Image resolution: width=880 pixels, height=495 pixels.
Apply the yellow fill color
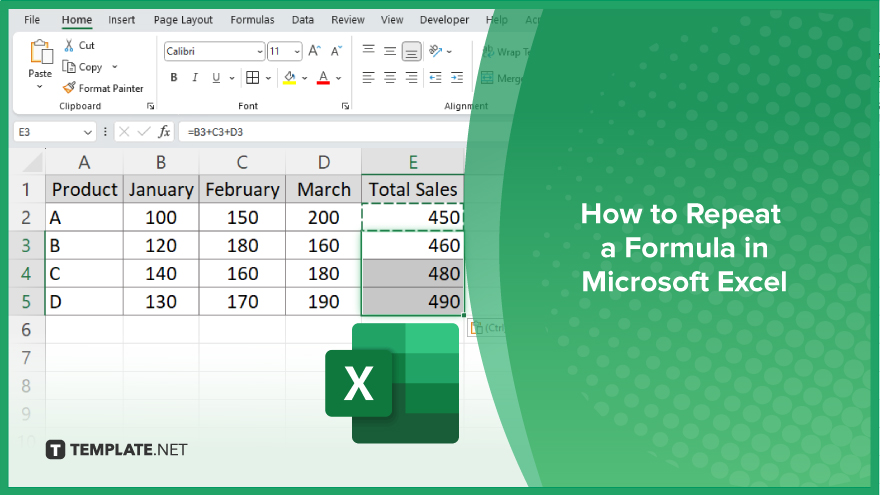tap(290, 77)
